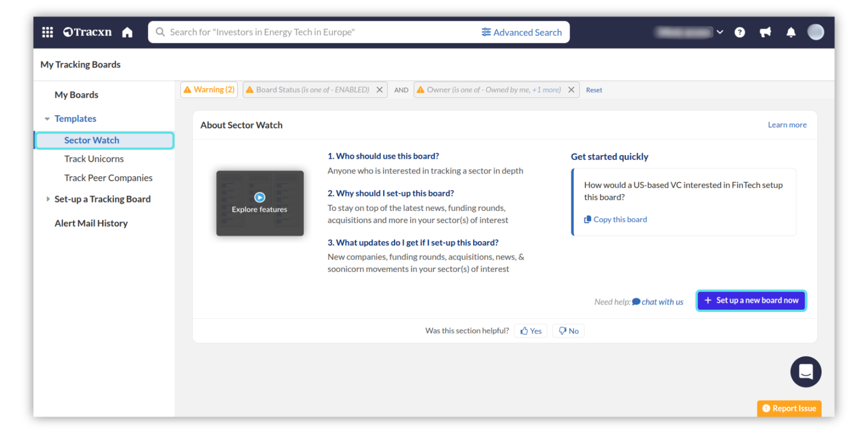Remove the Owner filter chip
The width and height of the screenshot is (868, 434).
pos(571,90)
